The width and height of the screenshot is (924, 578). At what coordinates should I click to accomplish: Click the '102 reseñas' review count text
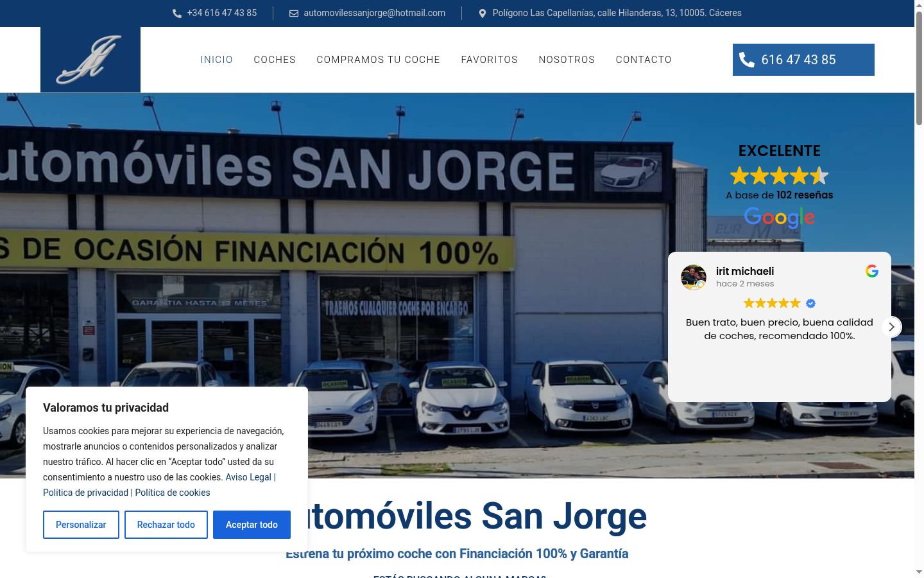(805, 195)
